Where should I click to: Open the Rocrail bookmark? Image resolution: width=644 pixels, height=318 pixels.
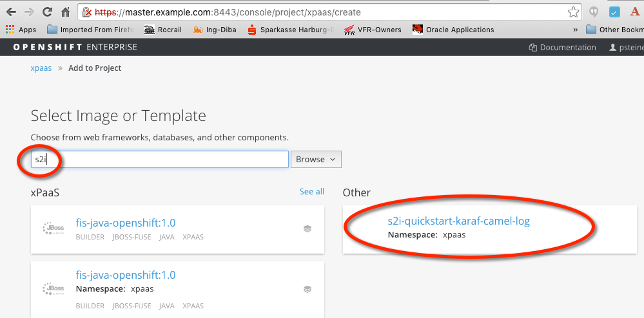click(162, 30)
